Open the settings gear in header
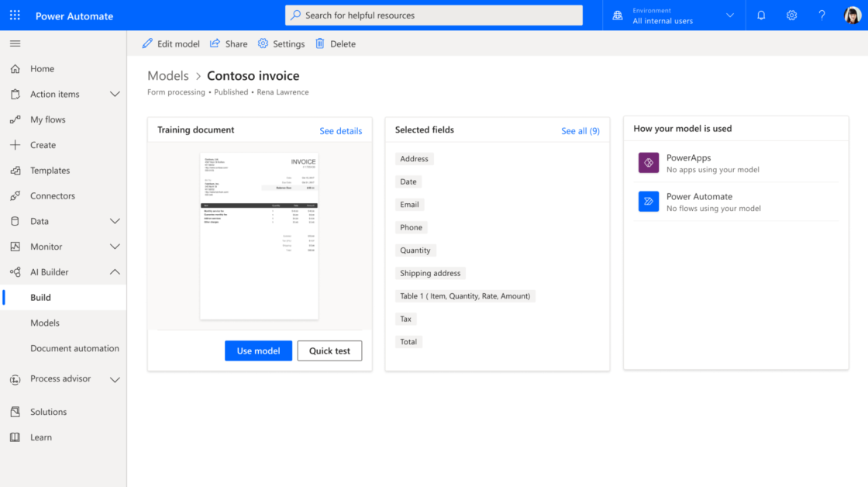Viewport: 868px width, 487px height. point(791,16)
